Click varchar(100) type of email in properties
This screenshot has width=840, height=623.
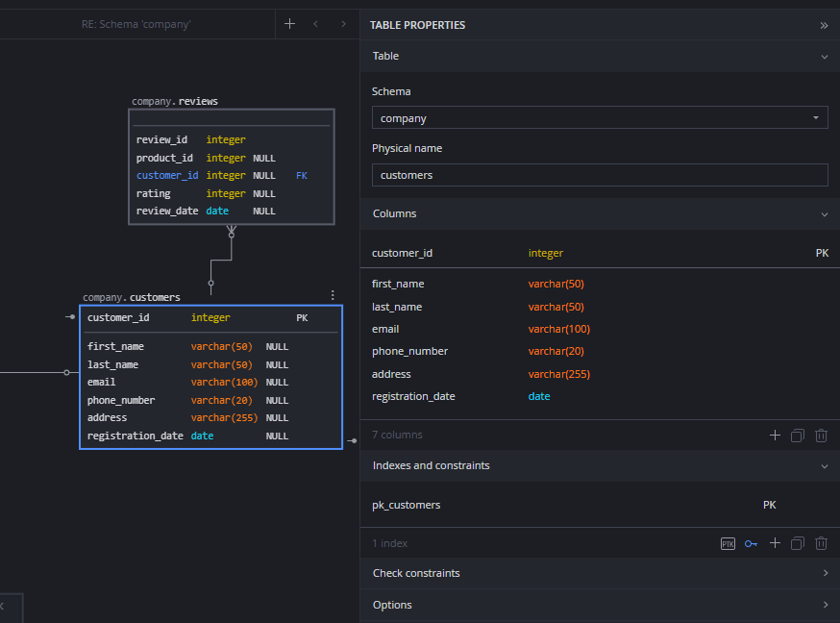pyautogui.click(x=558, y=329)
